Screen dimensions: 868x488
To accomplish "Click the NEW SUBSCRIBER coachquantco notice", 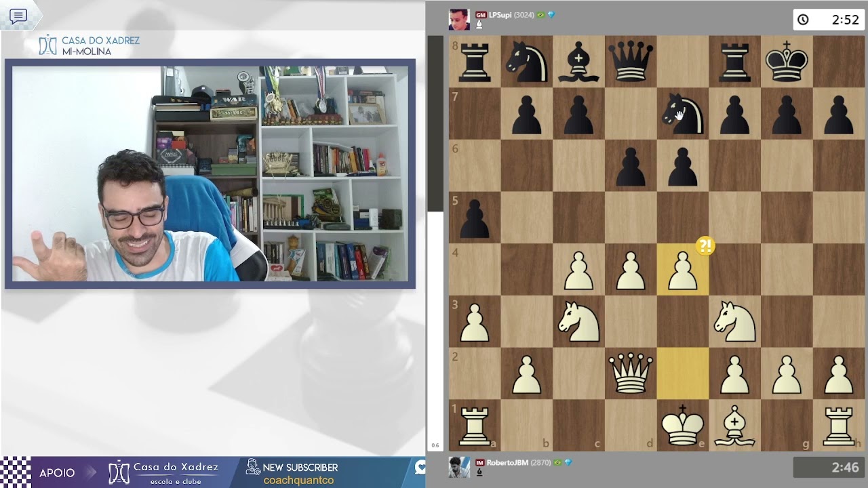I will [300, 473].
